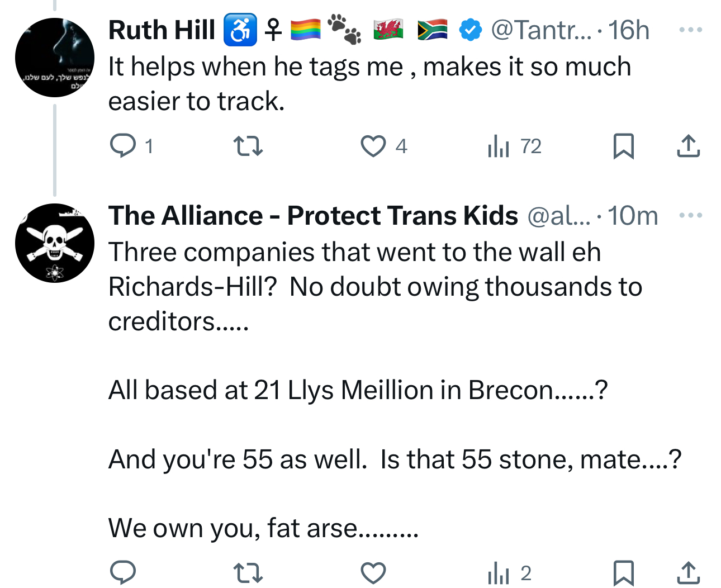721x588 pixels.
Task: Reply to Ruth Hill's tweet
Action: click(123, 146)
